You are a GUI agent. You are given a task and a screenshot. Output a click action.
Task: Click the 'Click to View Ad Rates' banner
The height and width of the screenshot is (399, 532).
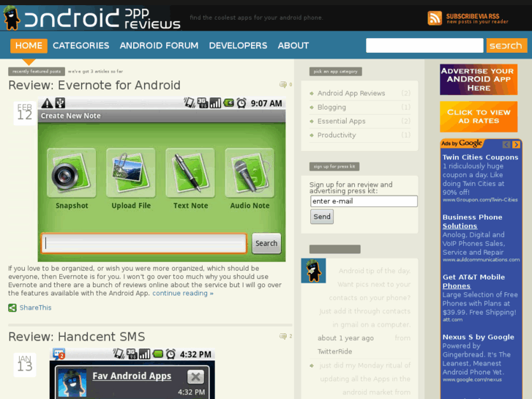click(x=479, y=116)
